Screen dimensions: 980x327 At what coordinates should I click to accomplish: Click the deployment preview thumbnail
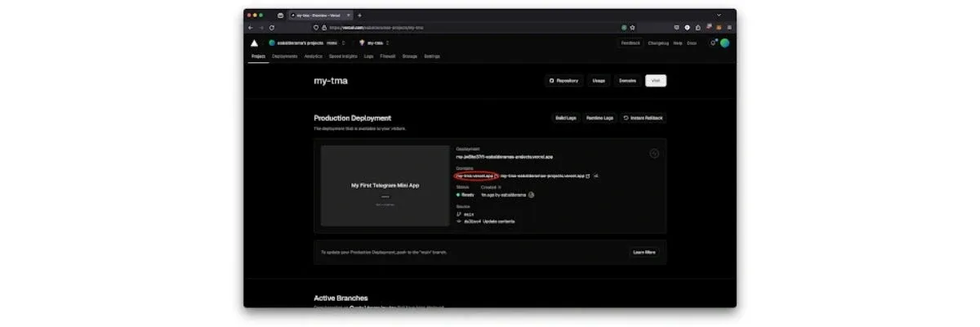click(x=385, y=186)
